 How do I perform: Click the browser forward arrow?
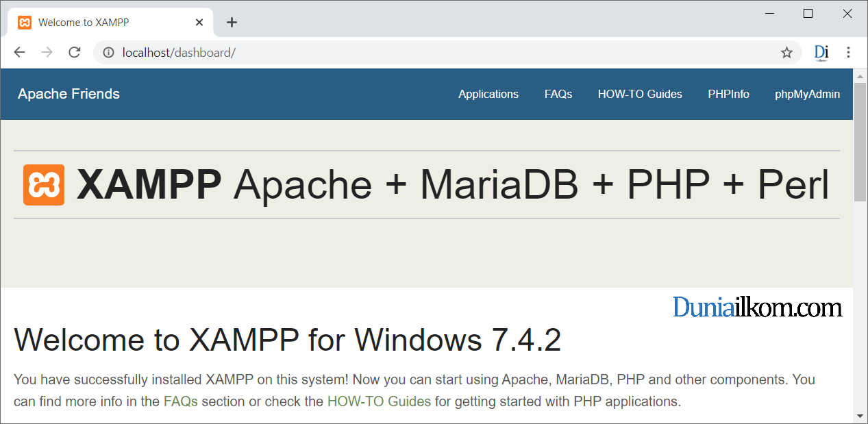pos(47,53)
